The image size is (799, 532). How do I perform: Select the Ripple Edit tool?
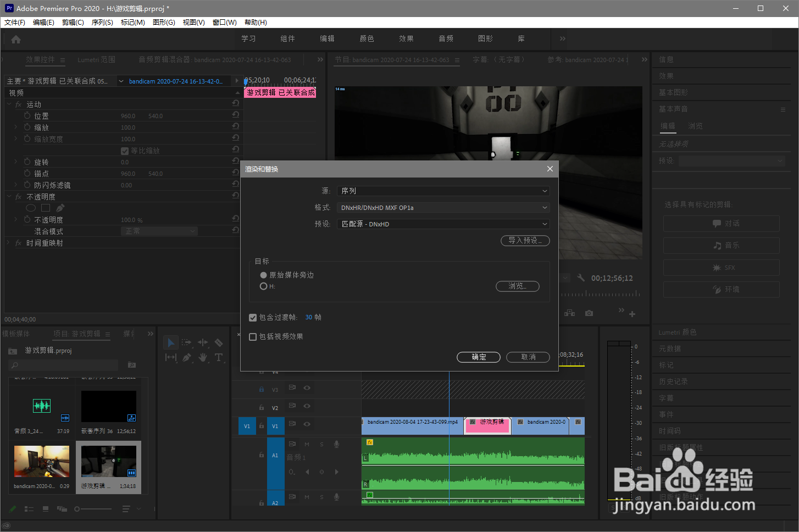[x=203, y=342]
